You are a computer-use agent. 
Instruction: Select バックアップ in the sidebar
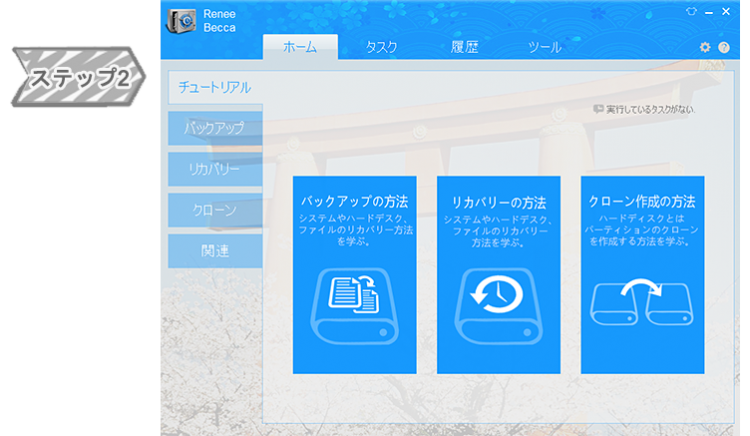tap(215, 128)
